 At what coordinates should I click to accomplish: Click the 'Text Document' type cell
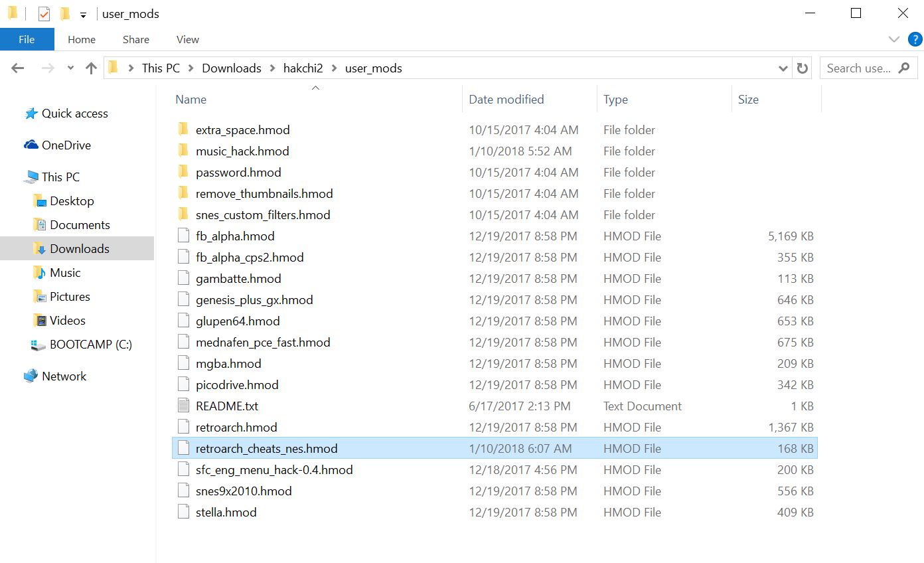[x=643, y=406]
